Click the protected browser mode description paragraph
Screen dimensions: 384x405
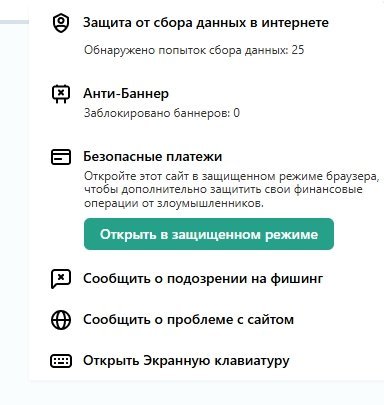231,189
